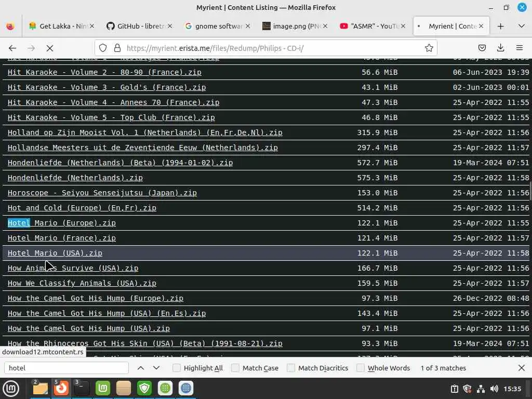Open the tracking protection shield icon

103,48
